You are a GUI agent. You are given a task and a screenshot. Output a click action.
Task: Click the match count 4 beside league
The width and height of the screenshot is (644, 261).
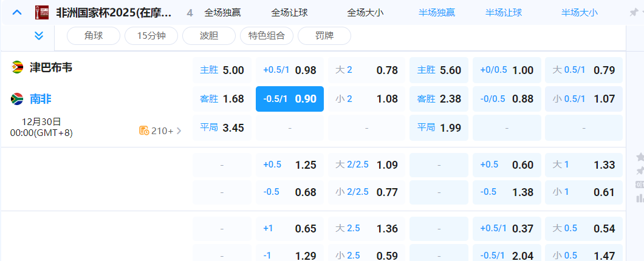190,13
